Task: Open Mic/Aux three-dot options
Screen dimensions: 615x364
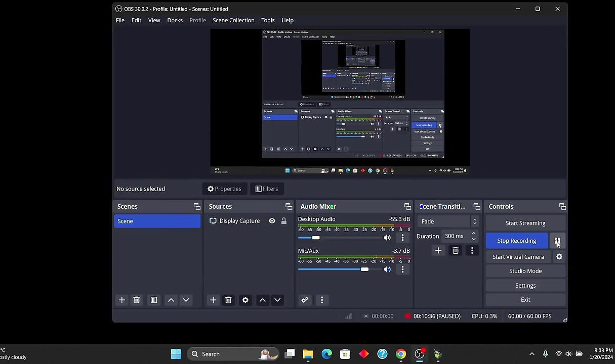Action: [x=403, y=269]
